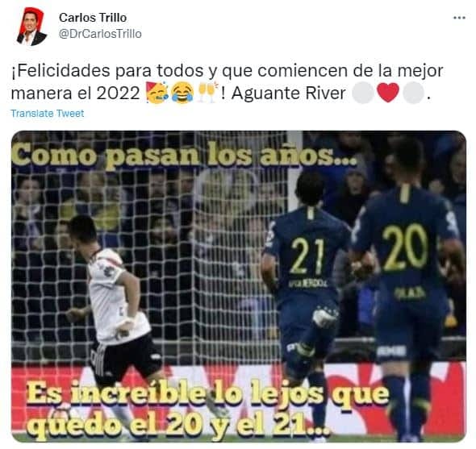Click the "Translate Tweet" link

tap(48, 113)
